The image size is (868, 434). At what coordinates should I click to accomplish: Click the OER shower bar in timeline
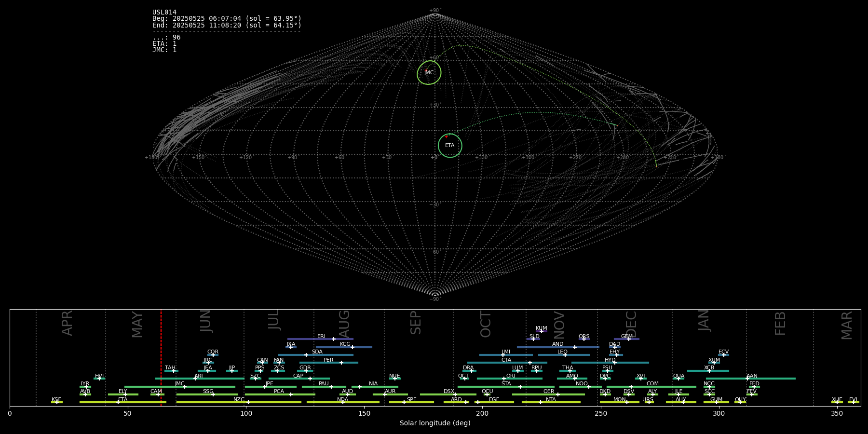pos(548,394)
